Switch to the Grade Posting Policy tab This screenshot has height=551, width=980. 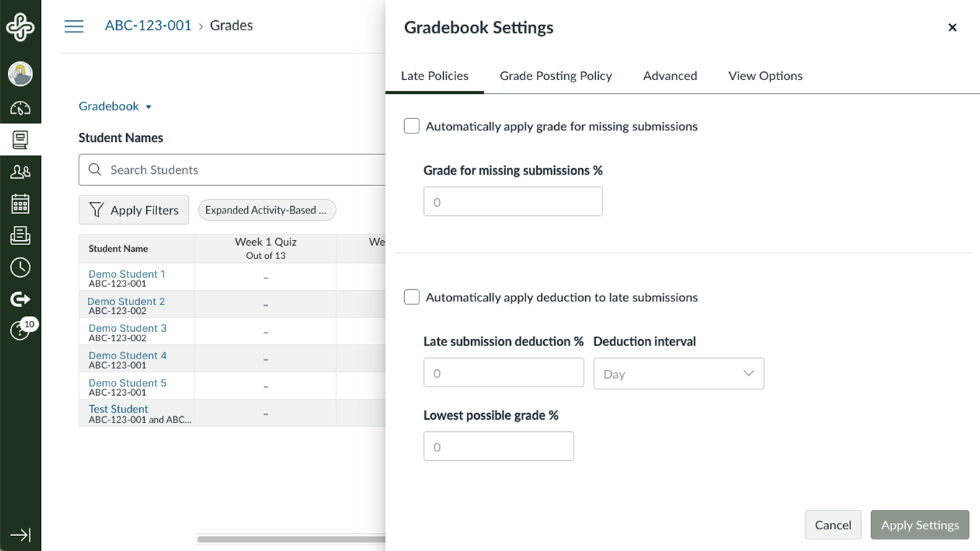(x=556, y=76)
